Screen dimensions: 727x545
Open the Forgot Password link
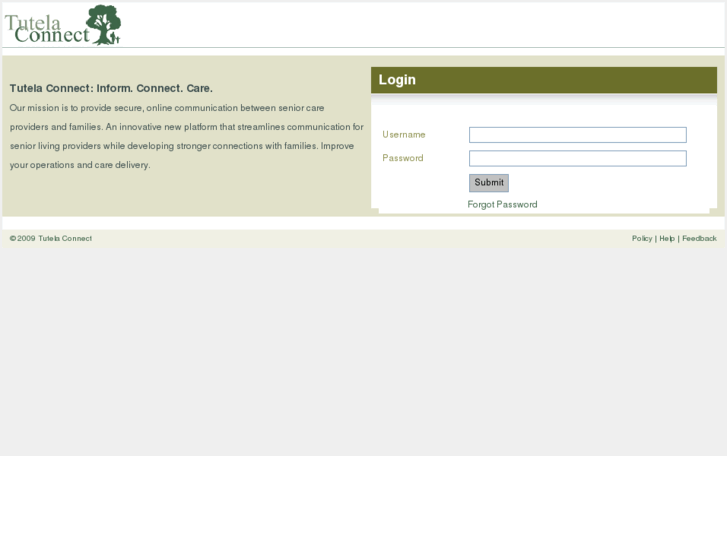click(502, 205)
